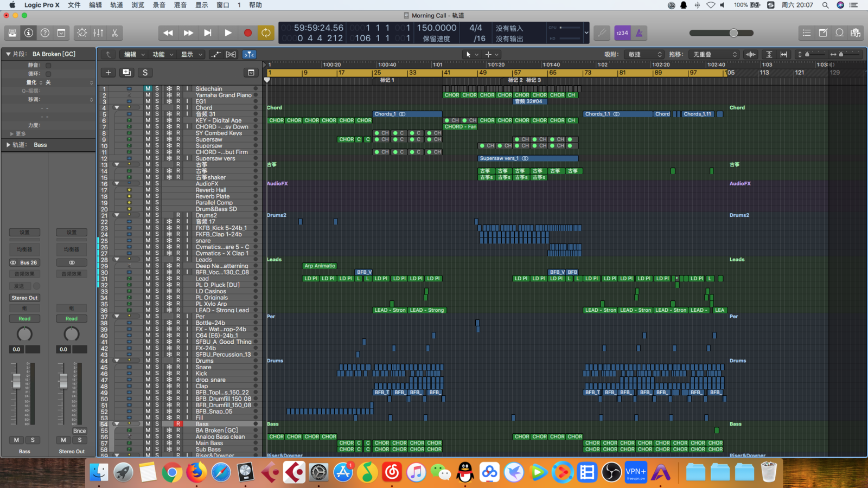Open Smart Controls dial icon
This screenshot has height=488, width=868.
click(82, 33)
